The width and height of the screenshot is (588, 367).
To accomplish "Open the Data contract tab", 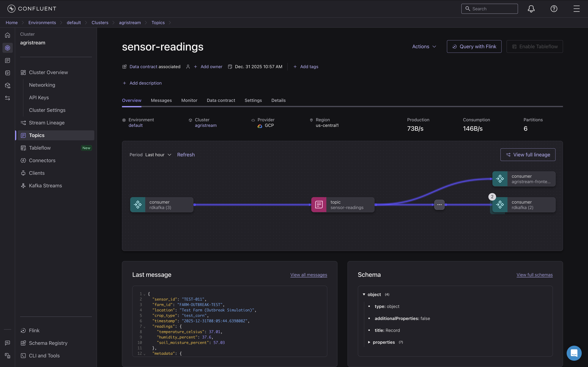I will coord(221,100).
